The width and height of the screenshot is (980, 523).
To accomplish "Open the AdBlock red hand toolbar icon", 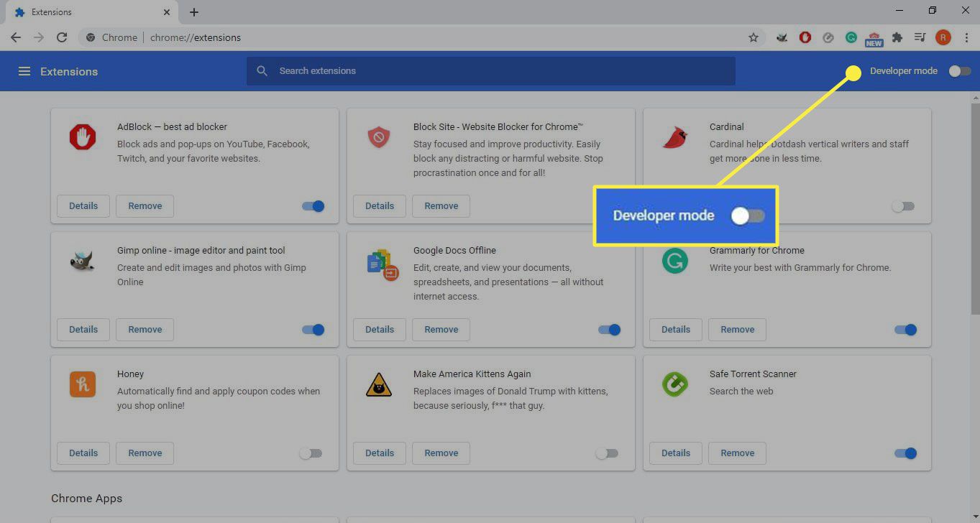I will pyautogui.click(x=805, y=37).
